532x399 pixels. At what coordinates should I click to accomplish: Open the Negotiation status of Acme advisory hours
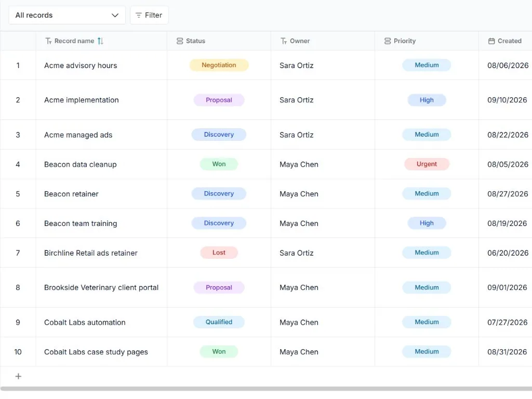click(219, 65)
